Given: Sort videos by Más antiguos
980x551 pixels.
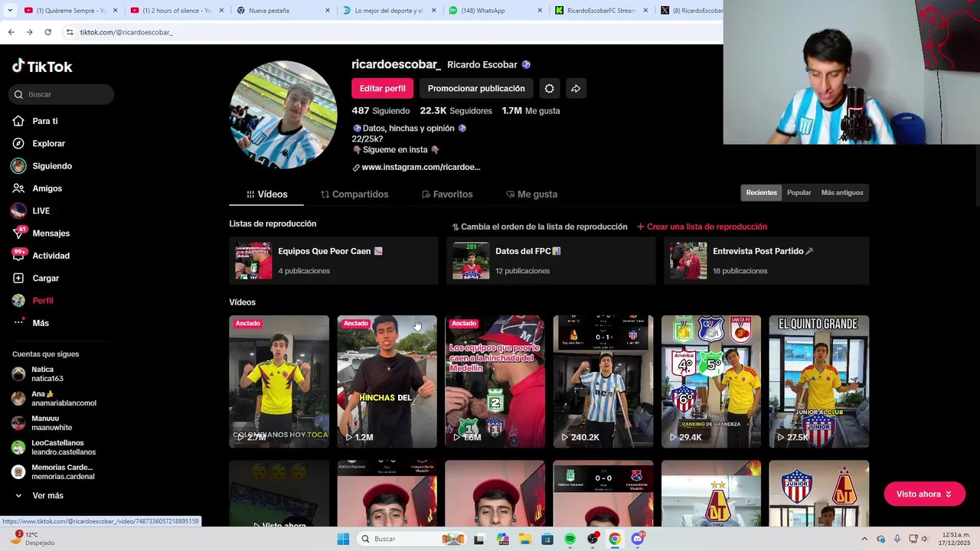Looking at the screenshot, I should (842, 193).
